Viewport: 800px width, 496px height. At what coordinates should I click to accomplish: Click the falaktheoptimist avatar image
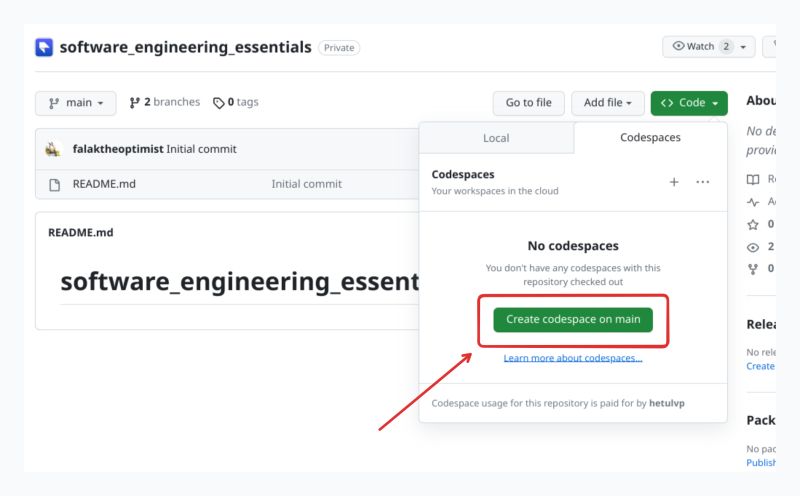click(53, 149)
